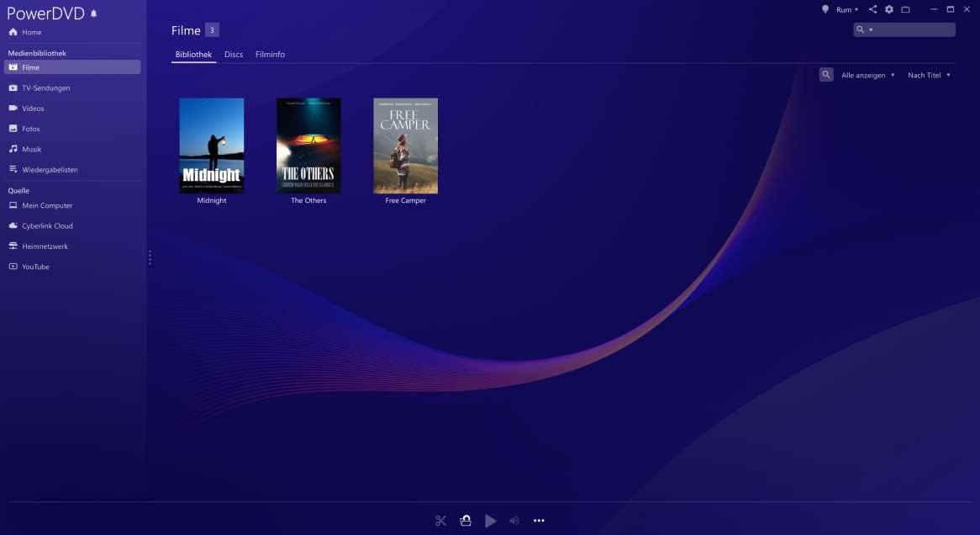Select The Others movie poster

[308, 146]
